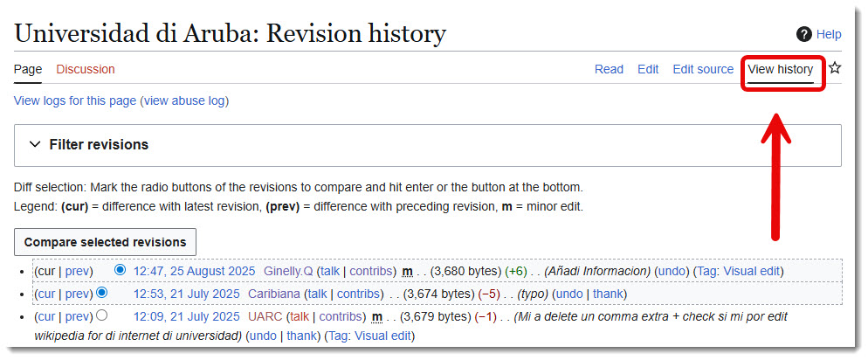
Task: Select radio button for 12:47, 25 August 2025 revision
Action: pos(120,270)
